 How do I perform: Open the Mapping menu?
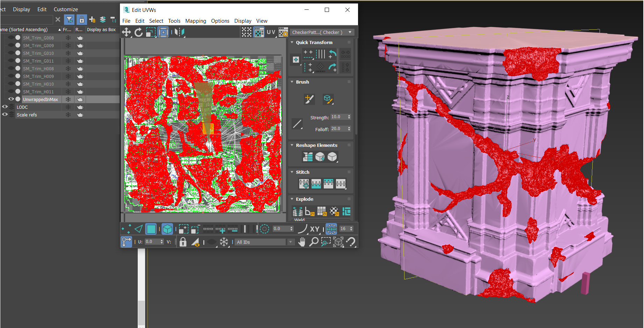click(195, 21)
